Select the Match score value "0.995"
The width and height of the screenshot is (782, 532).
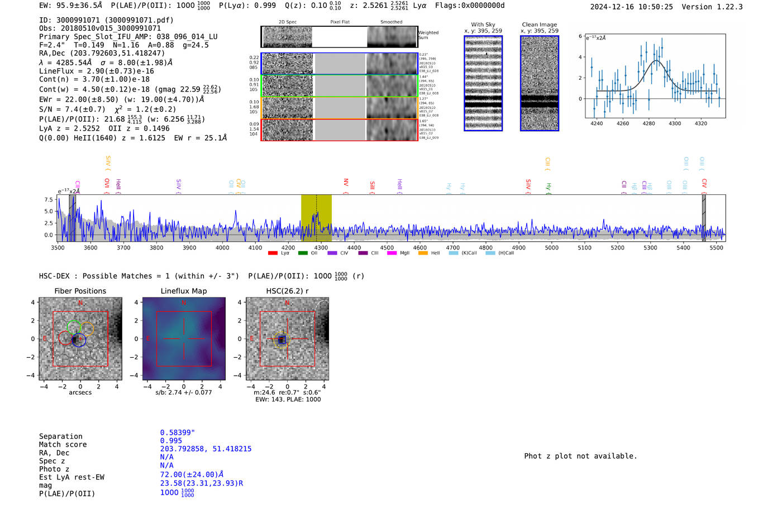[x=171, y=441]
